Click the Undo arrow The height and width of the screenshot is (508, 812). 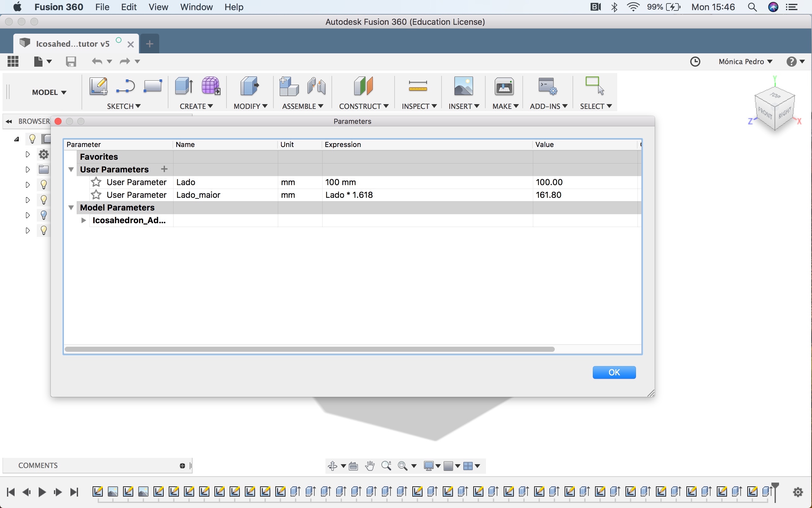click(x=97, y=62)
